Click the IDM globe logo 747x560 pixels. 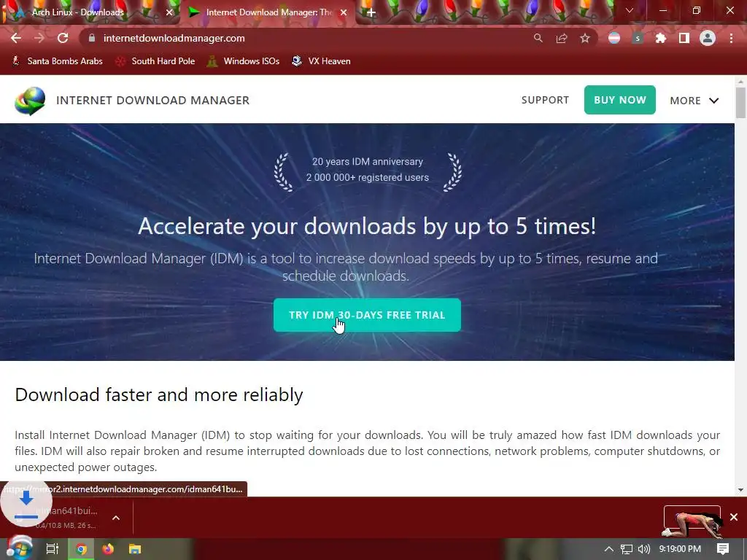click(29, 101)
